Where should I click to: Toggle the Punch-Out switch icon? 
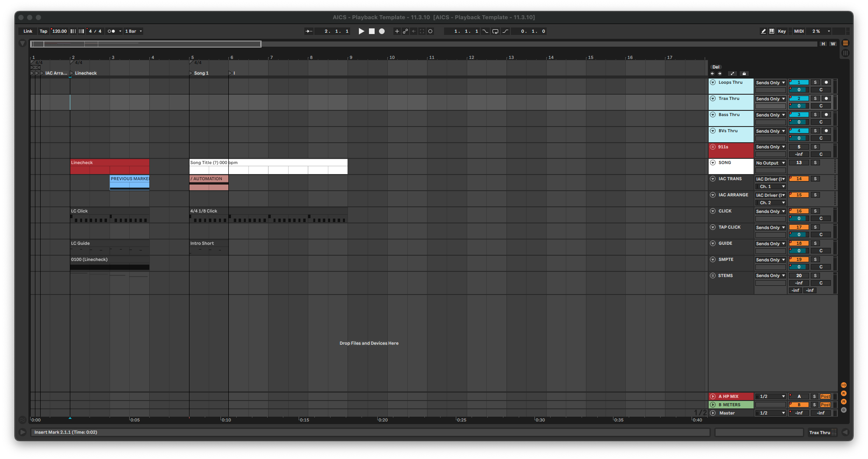click(505, 31)
